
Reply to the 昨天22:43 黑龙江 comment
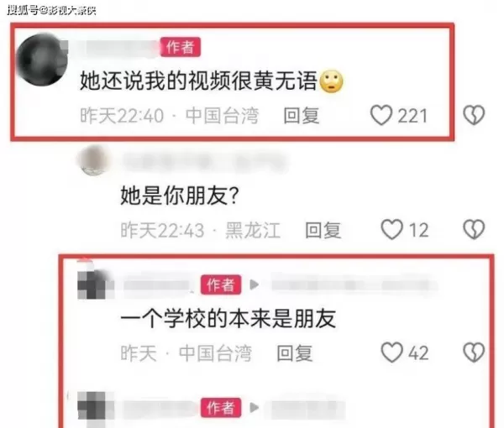pyautogui.click(x=323, y=230)
